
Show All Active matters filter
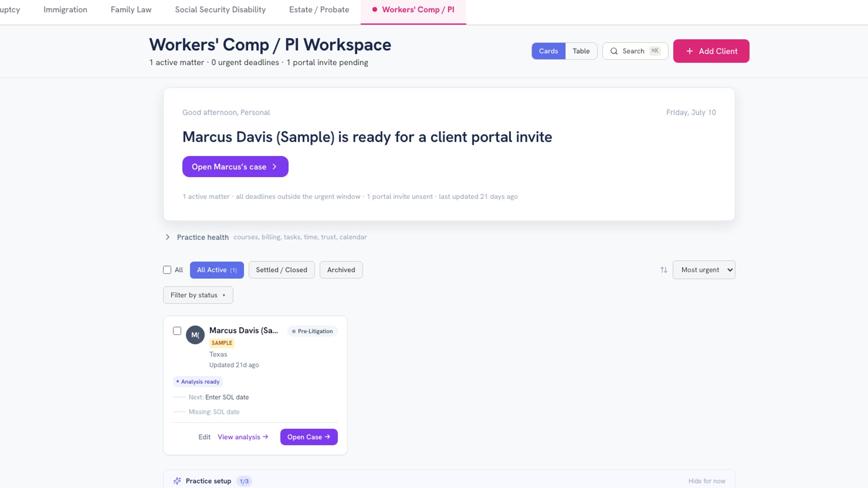coord(217,270)
